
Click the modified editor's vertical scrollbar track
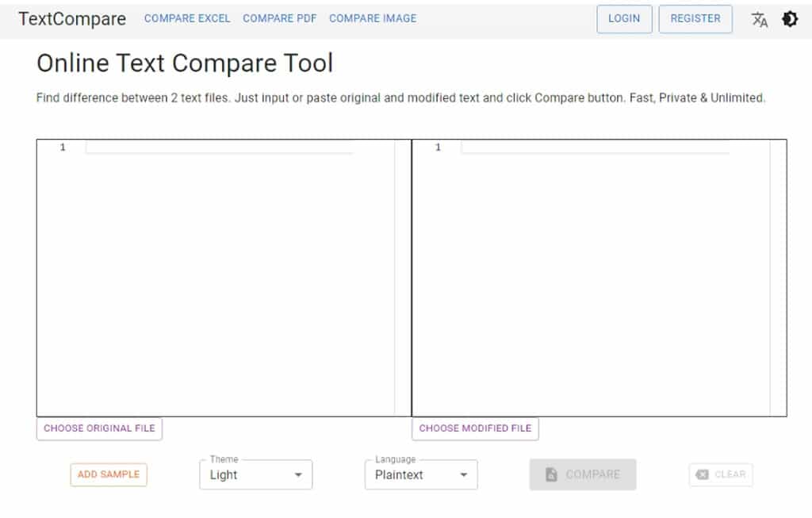click(778, 278)
